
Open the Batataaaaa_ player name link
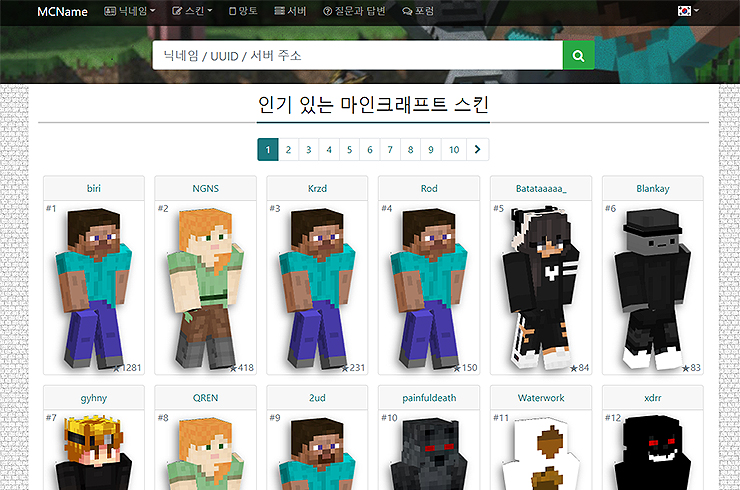pos(541,188)
